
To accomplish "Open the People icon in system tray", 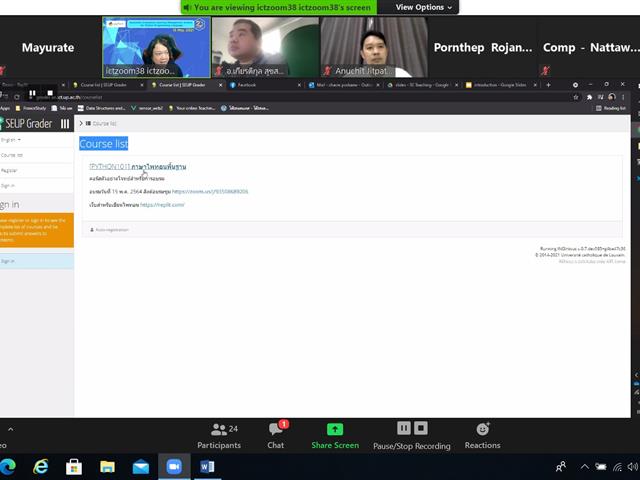I will click(561, 467).
